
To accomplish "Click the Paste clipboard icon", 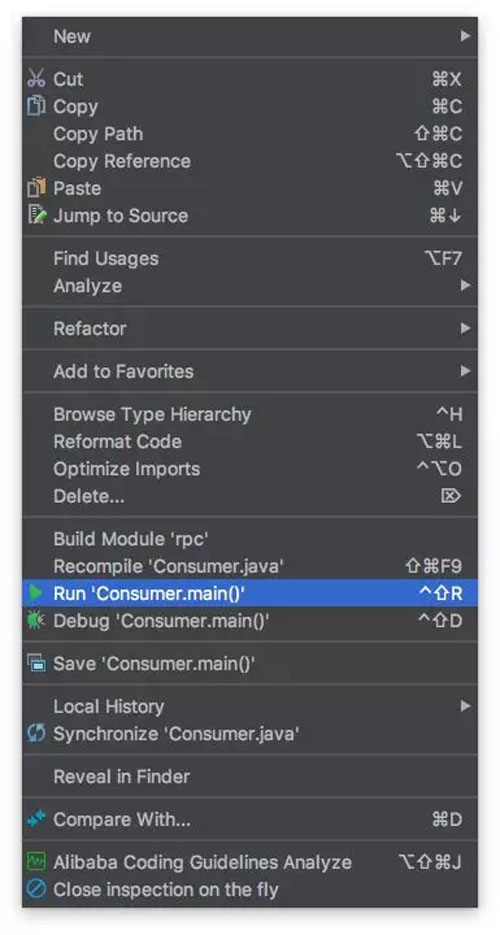I will point(36,188).
